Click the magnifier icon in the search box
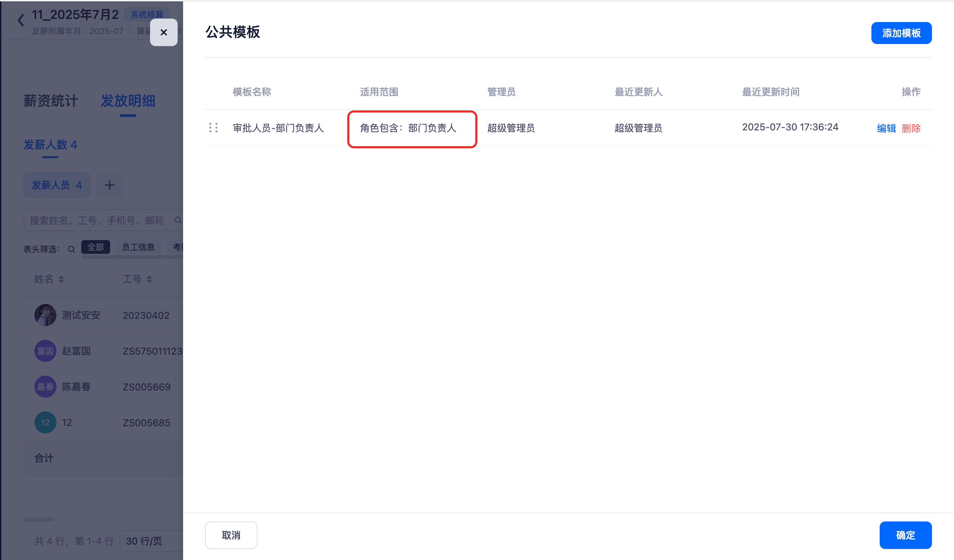 click(x=178, y=220)
